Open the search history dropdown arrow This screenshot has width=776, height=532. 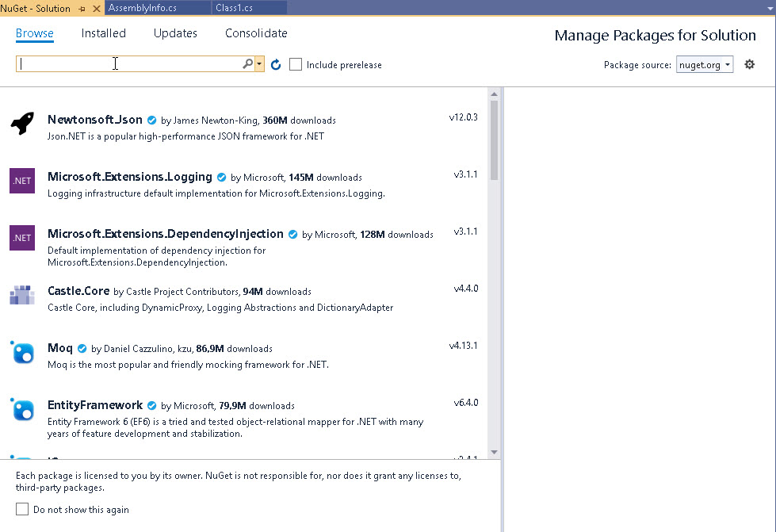coord(259,64)
